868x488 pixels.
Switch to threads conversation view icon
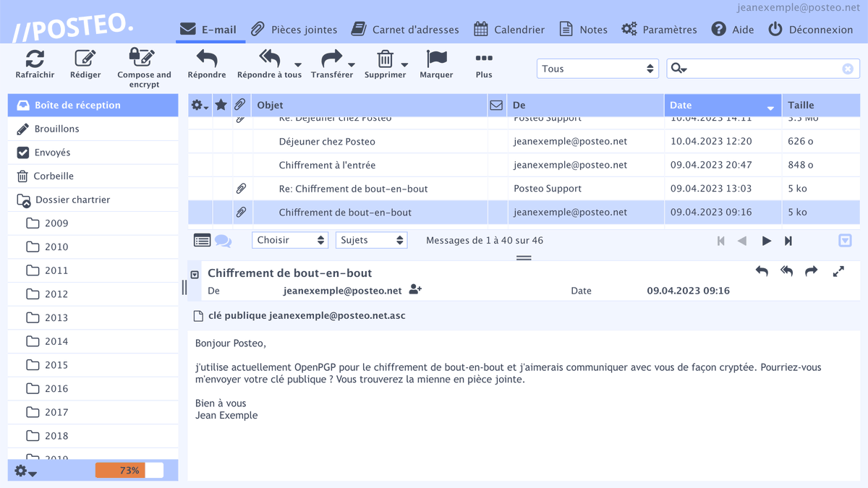click(x=223, y=241)
